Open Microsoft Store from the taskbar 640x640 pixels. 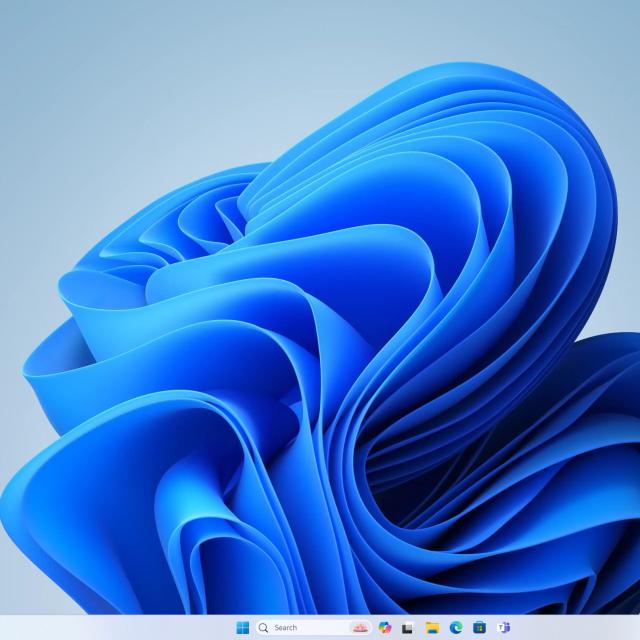coord(480,627)
